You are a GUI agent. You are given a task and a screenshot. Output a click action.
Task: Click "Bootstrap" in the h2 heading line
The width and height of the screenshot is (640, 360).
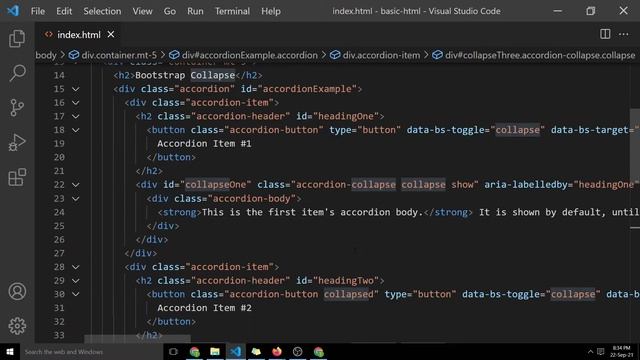pos(160,76)
